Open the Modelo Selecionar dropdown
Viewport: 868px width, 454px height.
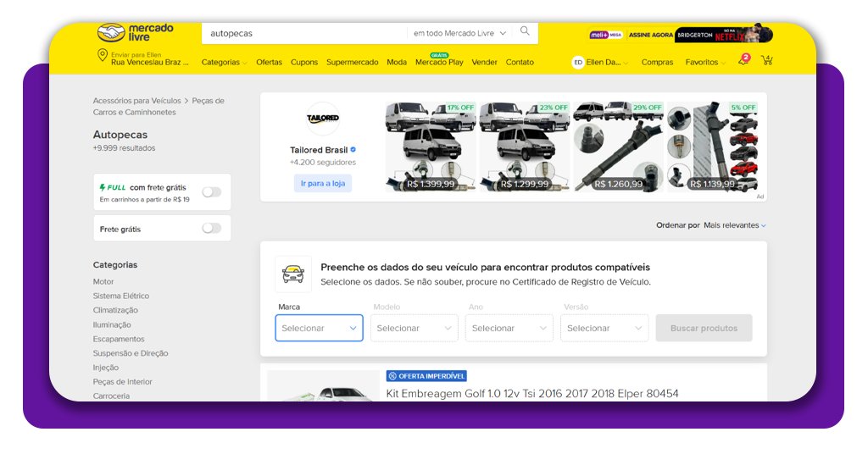click(414, 328)
